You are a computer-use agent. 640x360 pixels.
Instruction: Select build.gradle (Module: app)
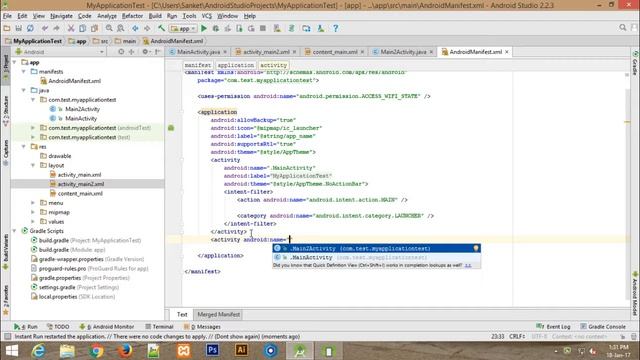(72, 250)
